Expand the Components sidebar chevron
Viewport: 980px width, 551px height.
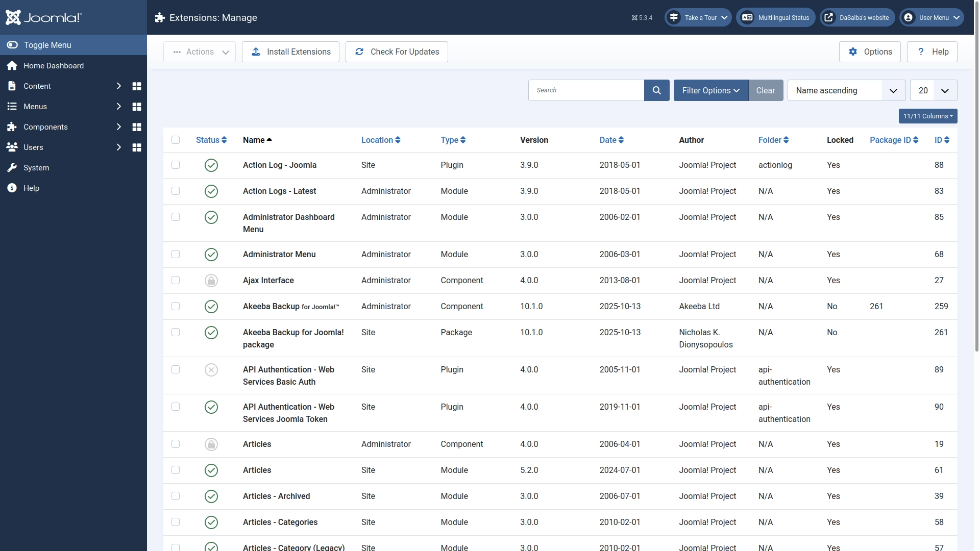[119, 127]
